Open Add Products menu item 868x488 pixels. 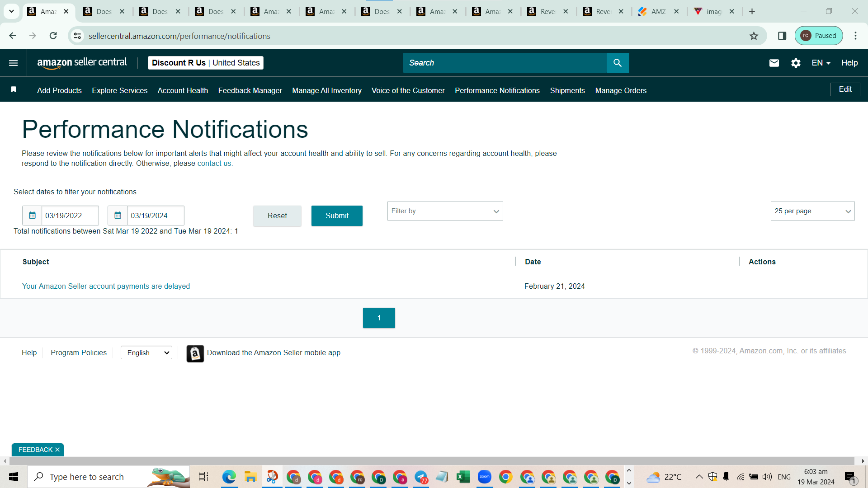tap(59, 90)
